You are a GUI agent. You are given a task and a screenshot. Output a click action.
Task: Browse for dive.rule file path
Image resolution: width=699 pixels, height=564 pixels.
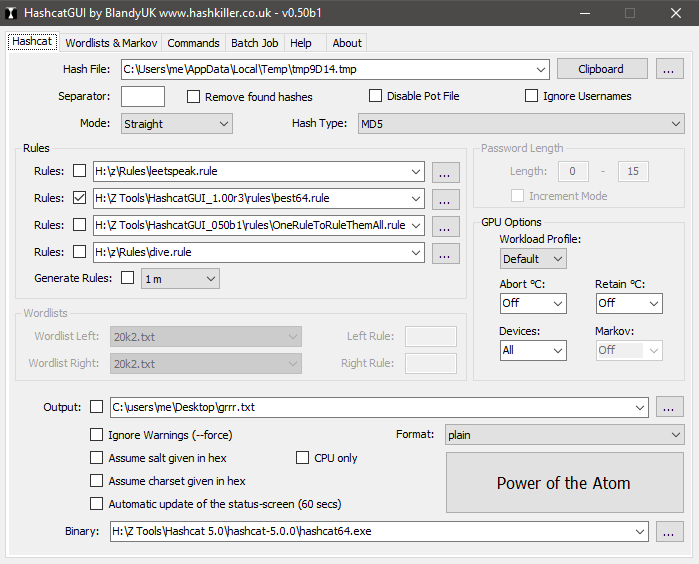point(446,252)
